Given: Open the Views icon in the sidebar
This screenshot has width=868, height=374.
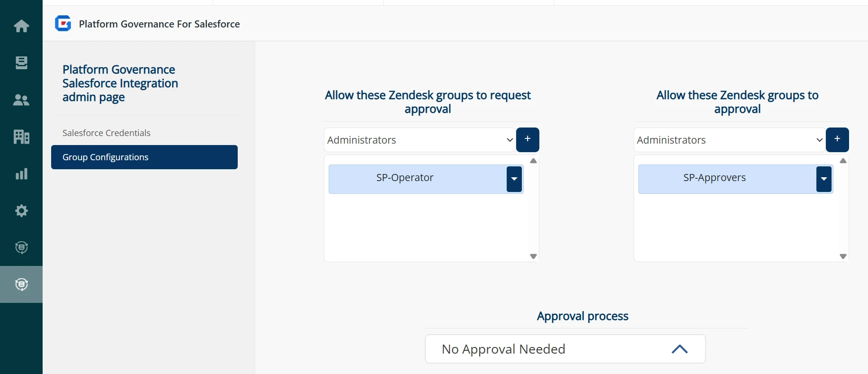Looking at the screenshot, I should coord(21,63).
